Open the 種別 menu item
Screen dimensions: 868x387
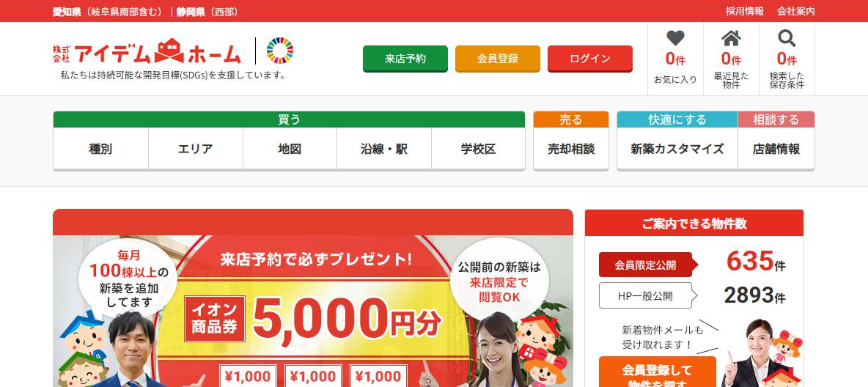click(x=100, y=148)
